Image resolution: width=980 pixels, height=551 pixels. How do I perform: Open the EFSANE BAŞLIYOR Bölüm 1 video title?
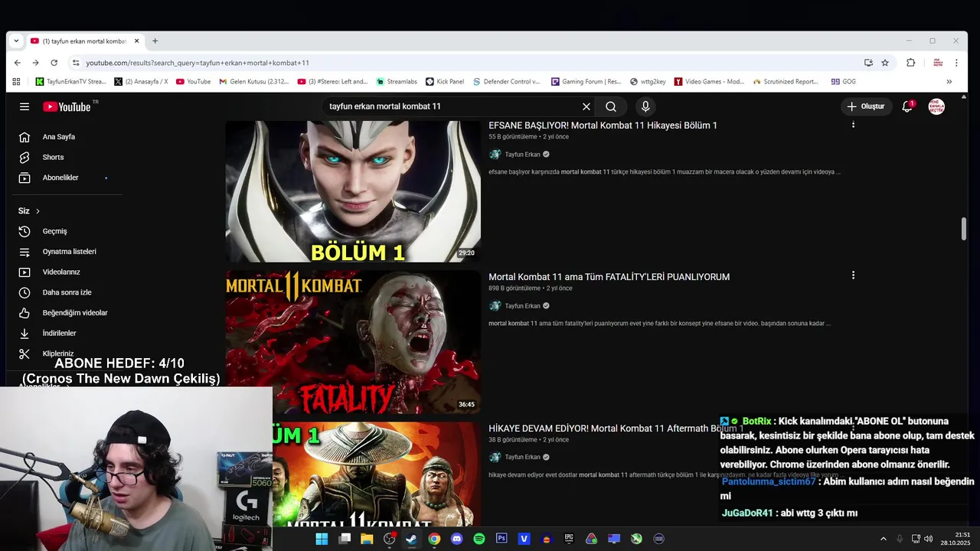603,126
